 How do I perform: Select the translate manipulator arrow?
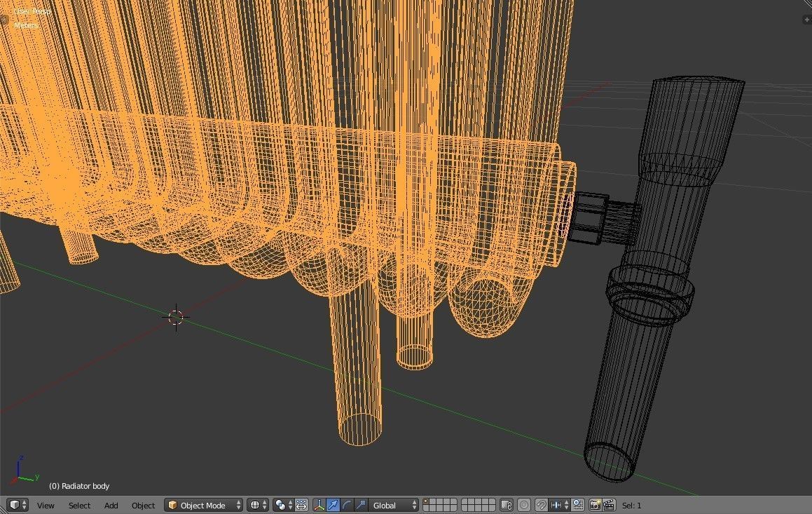[x=333, y=505]
